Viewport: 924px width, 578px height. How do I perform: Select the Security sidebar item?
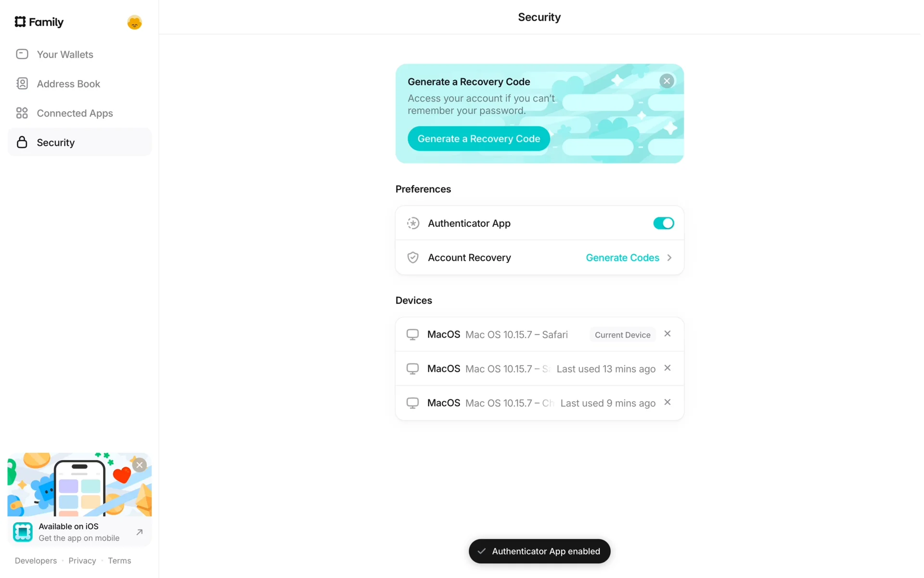[56, 143]
